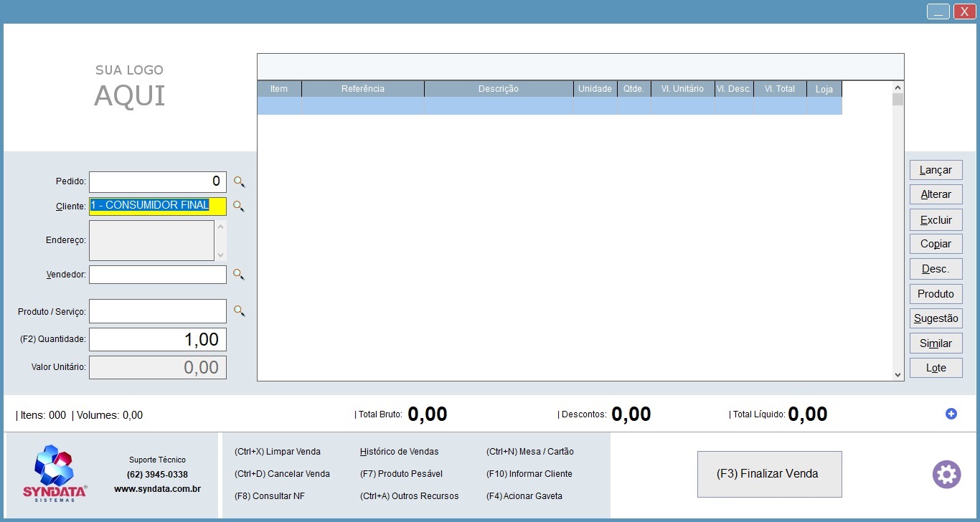Click the Vendedor search magnifier icon
The height and width of the screenshot is (522, 980).
pos(239,275)
